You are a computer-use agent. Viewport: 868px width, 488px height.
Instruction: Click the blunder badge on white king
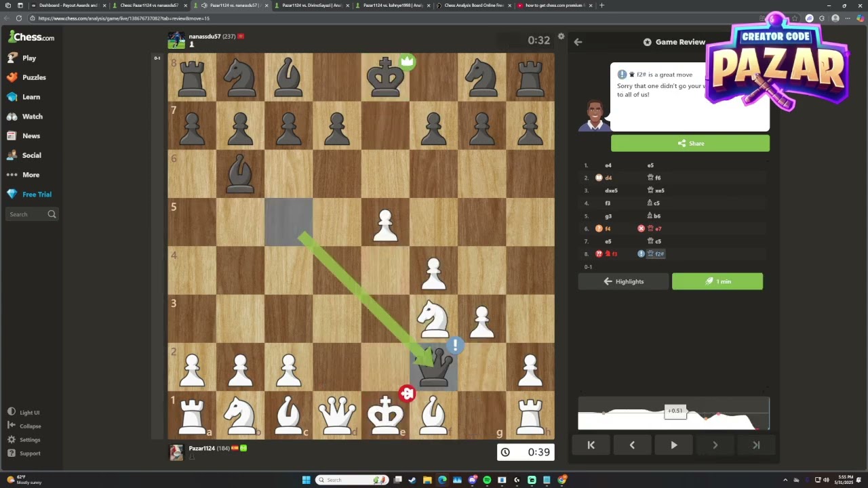click(407, 393)
